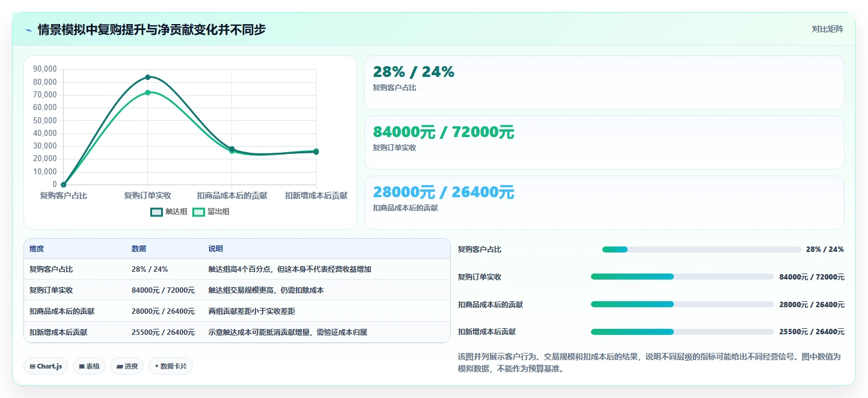Toggle the 留出组 legend swatch

click(198, 212)
